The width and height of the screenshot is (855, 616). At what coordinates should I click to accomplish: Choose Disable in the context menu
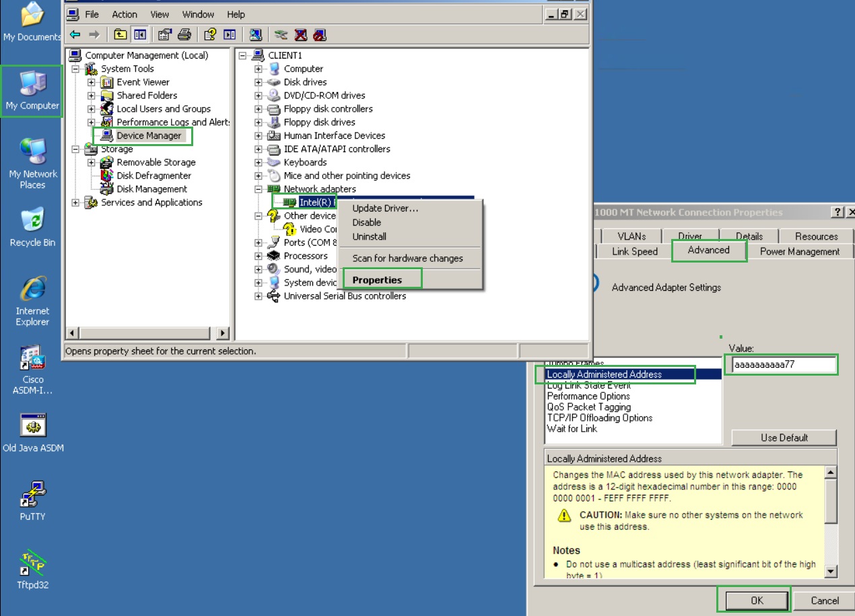pyautogui.click(x=367, y=222)
